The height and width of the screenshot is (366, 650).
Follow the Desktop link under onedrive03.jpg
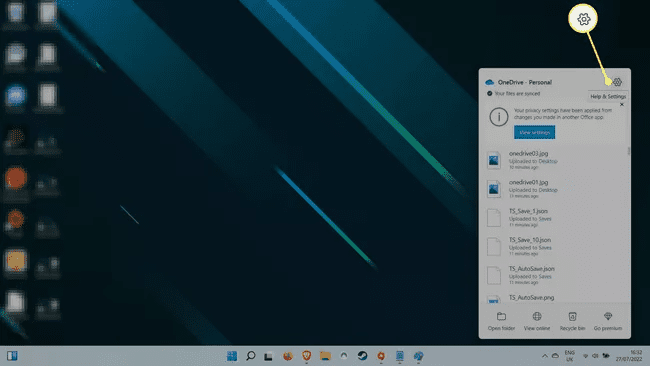tap(548, 161)
